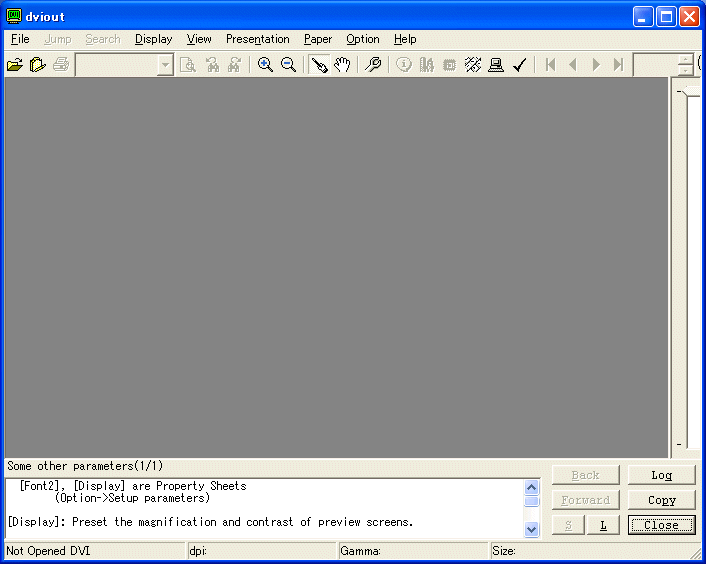Click the page number input field
Image resolution: width=706 pixels, height=564 pixels.
[655, 65]
